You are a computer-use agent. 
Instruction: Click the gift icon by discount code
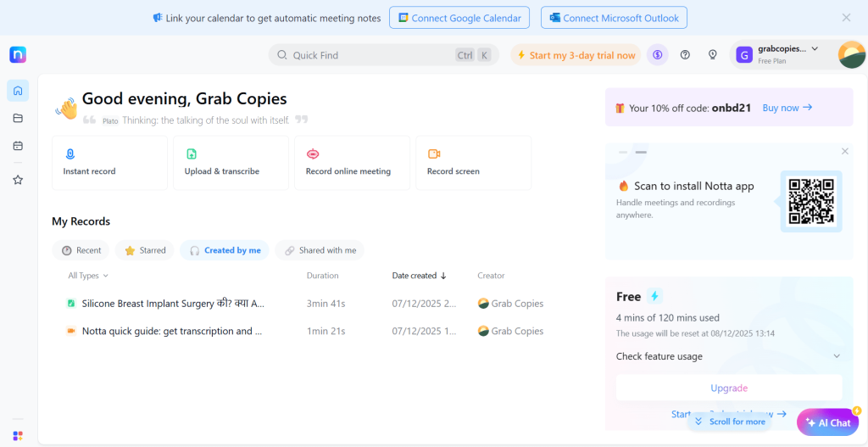click(x=620, y=108)
